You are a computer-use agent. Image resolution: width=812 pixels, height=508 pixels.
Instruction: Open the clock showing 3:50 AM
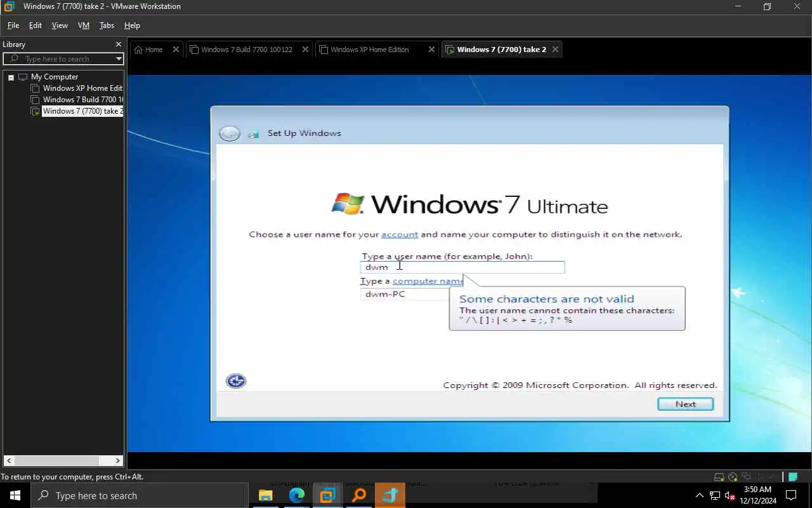pos(757,495)
